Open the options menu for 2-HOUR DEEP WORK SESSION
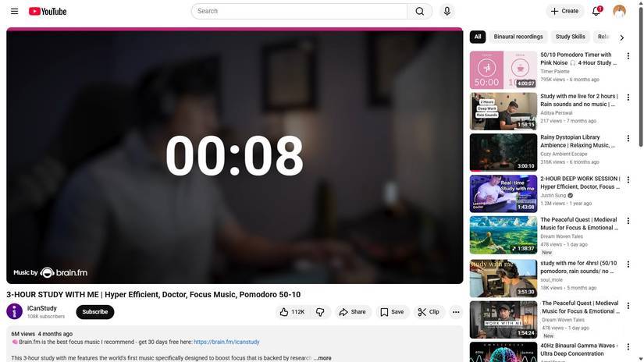 pos(628,179)
